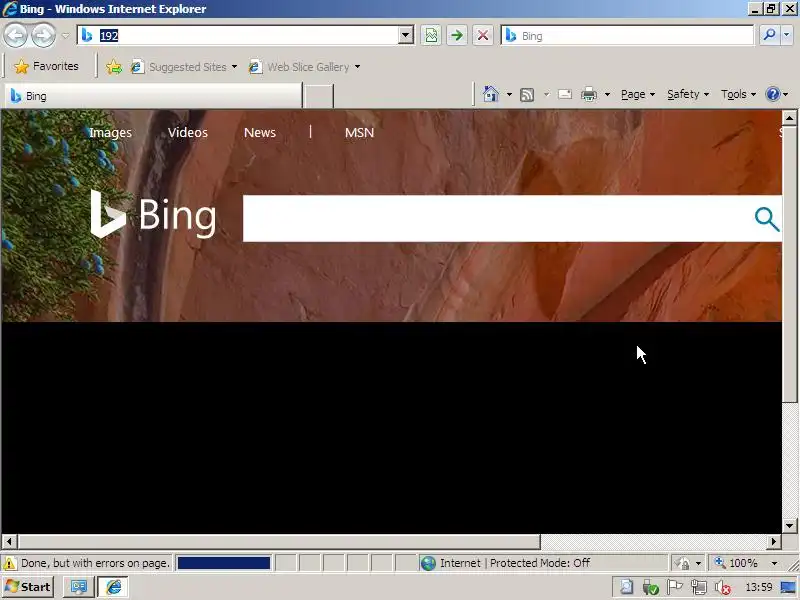Open Bing Videos link
This screenshot has height=600, width=800.
[x=188, y=133]
